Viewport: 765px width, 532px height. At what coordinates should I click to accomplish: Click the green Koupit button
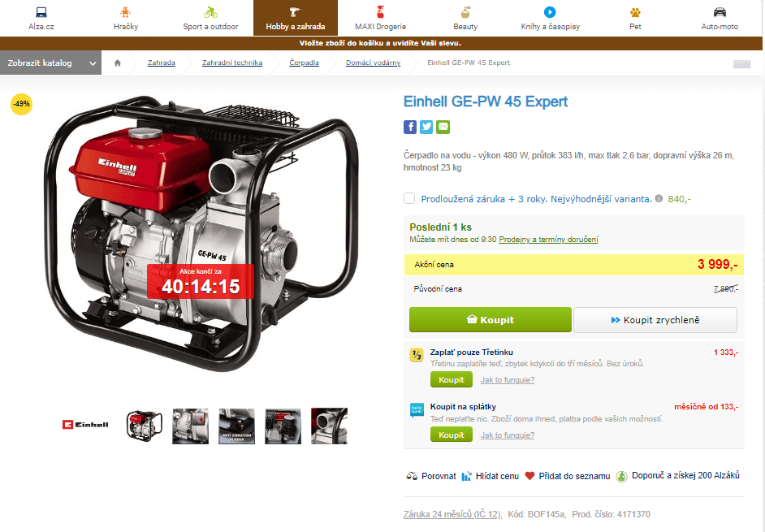(x=491, y=320)
